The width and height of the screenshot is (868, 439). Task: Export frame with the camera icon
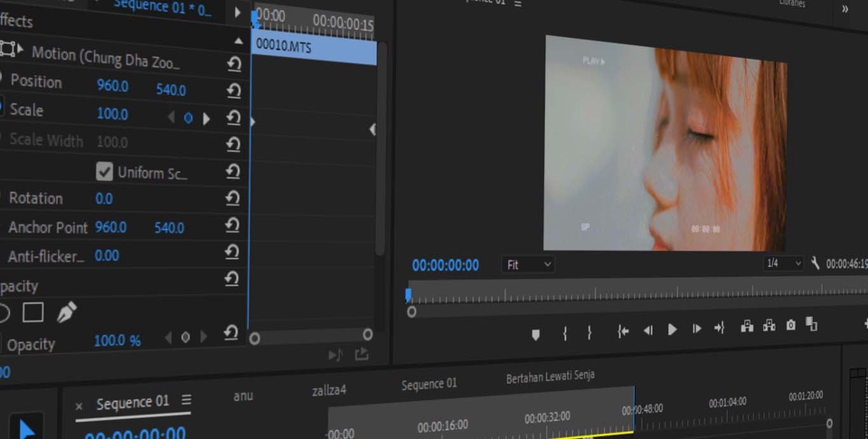(790, 325)
